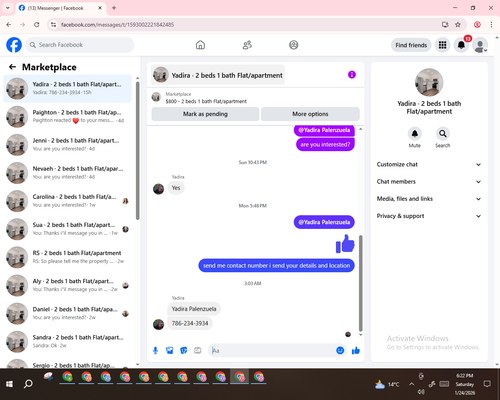Record a voice clip with microphone icon
Image resolution: width=500 pixels, height=400 pixels.
click(x=155, y=350)
